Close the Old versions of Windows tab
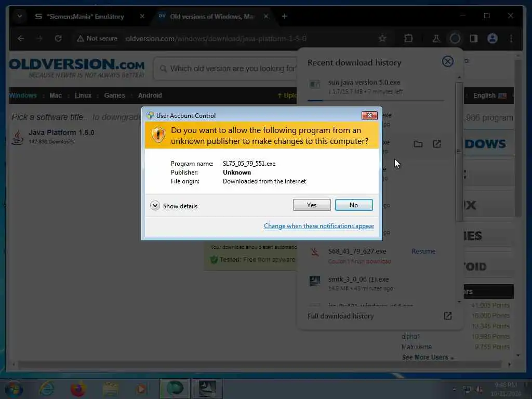This screenshot has width=532, height=399. click(266, 16)
